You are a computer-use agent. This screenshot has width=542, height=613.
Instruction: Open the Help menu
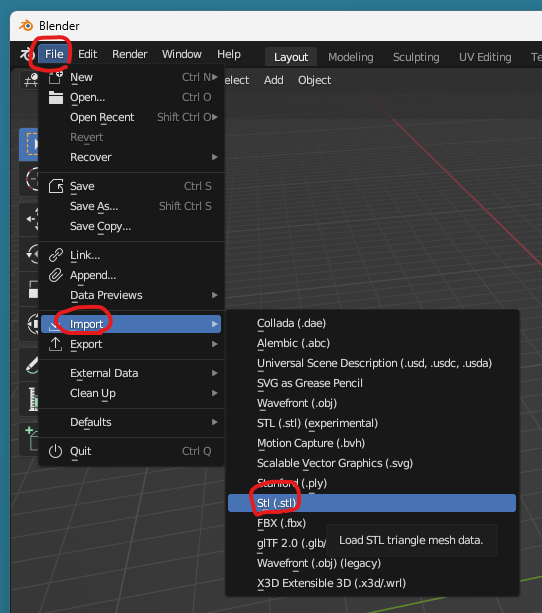229,54
